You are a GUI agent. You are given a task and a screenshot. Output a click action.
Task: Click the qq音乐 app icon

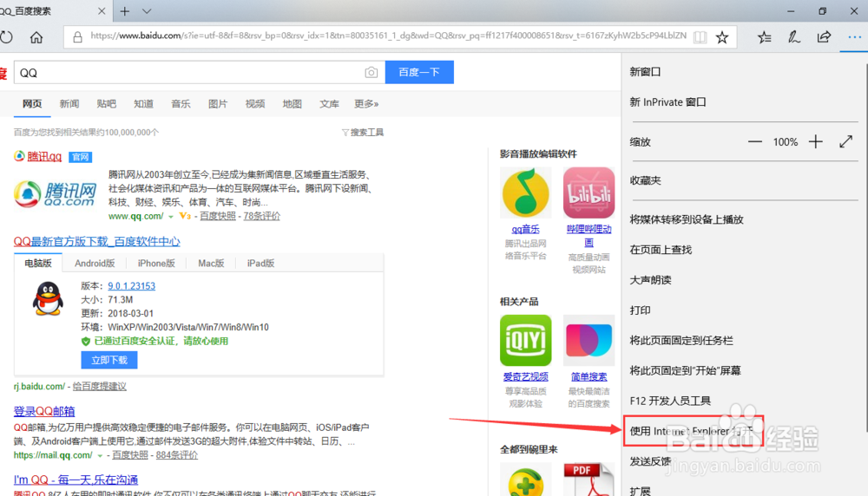[525, 193]
